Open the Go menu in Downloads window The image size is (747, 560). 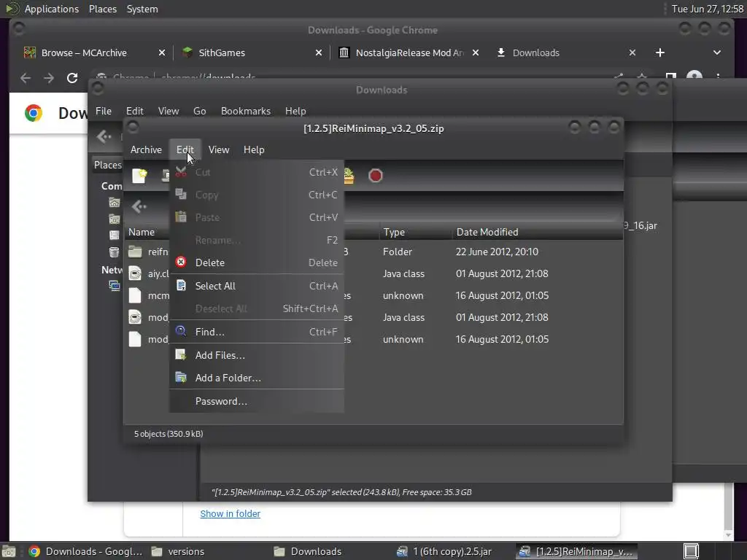pyautogui.click(x=200, y=111)
